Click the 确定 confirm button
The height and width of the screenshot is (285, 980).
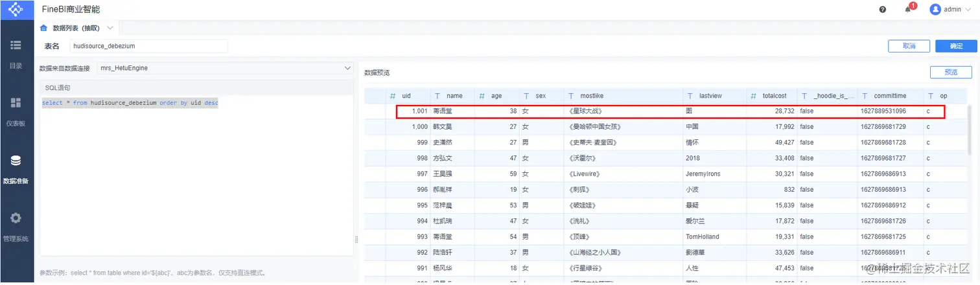pos(956,46)
